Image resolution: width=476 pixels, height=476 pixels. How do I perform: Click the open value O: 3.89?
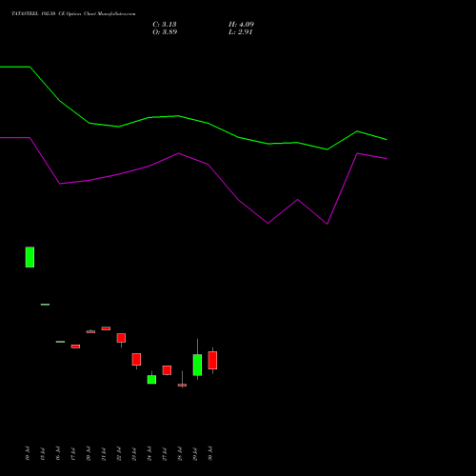pyautogui.click(x=165, y=32)
